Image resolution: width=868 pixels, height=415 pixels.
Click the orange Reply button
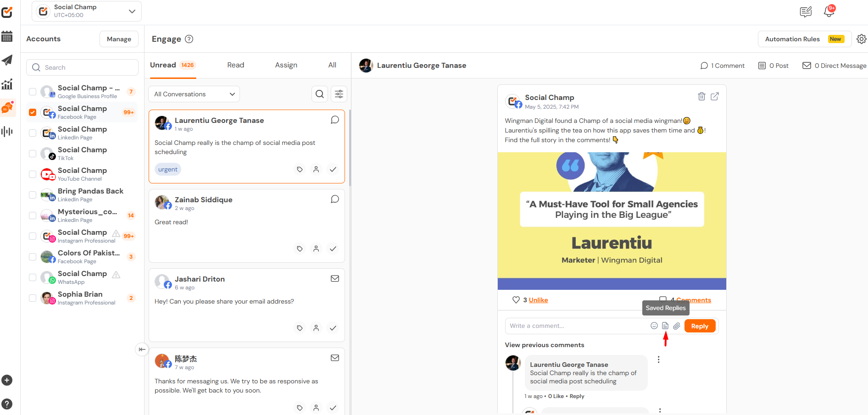pyautogui.click(x=700, y=326)
